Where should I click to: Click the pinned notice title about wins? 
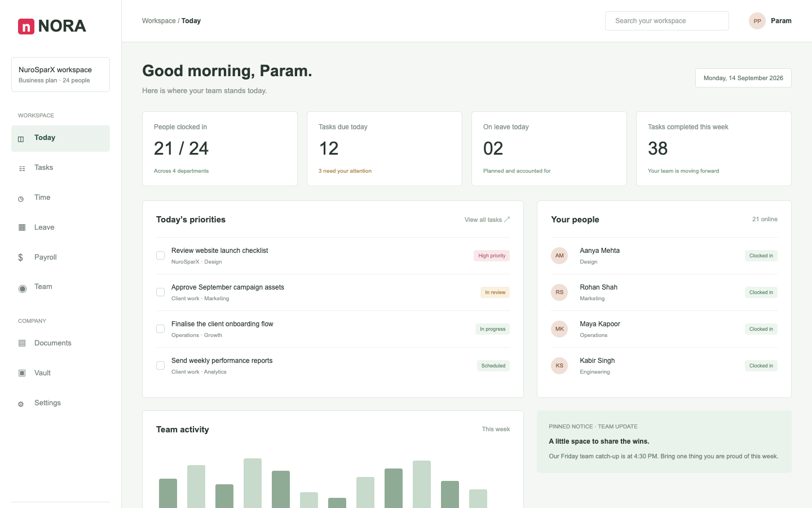(x=599, y=441)
